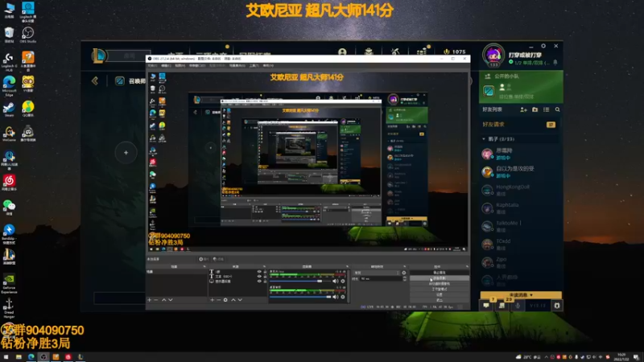Click empty plus slot in League lobby
644x362 pixels.
(126, 153)
